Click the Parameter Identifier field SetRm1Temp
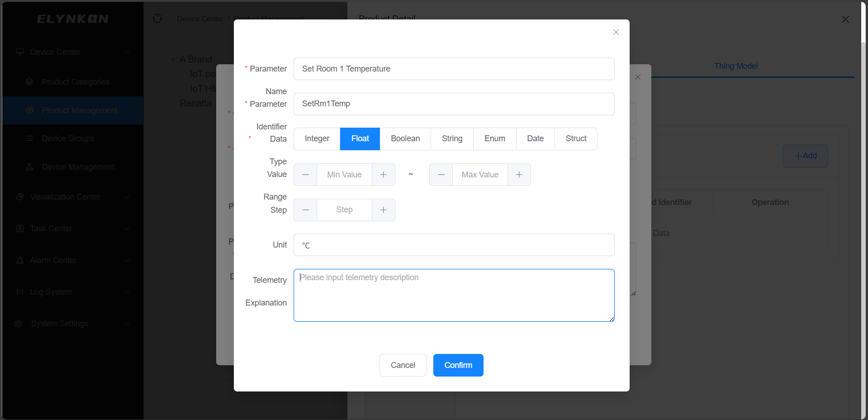 tap(454, 104)
